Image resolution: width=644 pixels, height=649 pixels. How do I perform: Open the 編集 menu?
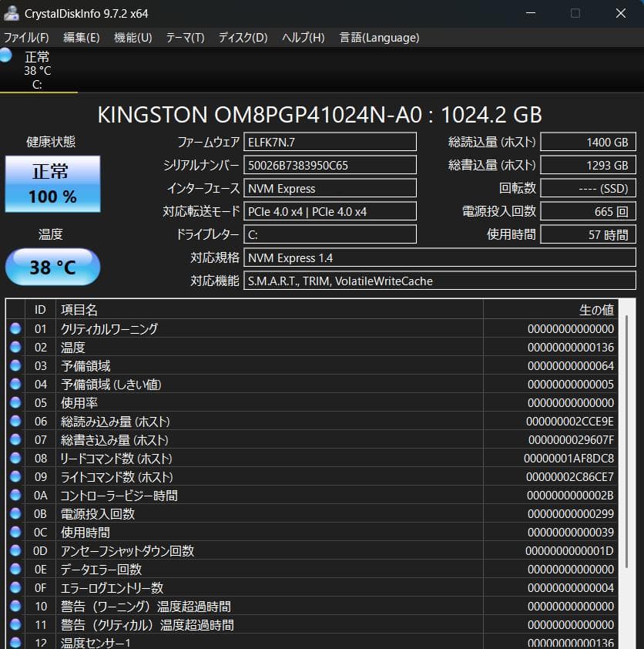[x=79, y=37]
